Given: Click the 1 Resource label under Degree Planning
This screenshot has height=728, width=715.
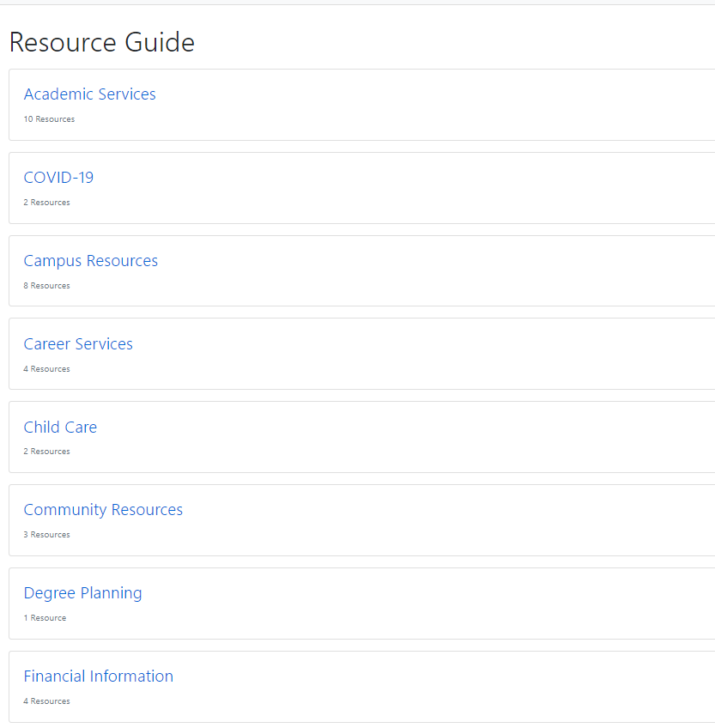Looking at the screenshot, I should pos(45,618).
